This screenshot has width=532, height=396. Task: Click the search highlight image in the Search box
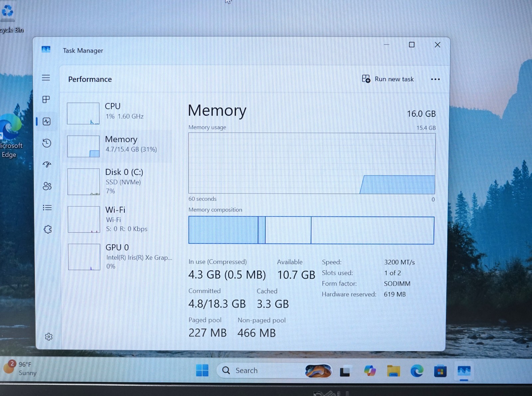pos(318,371)
